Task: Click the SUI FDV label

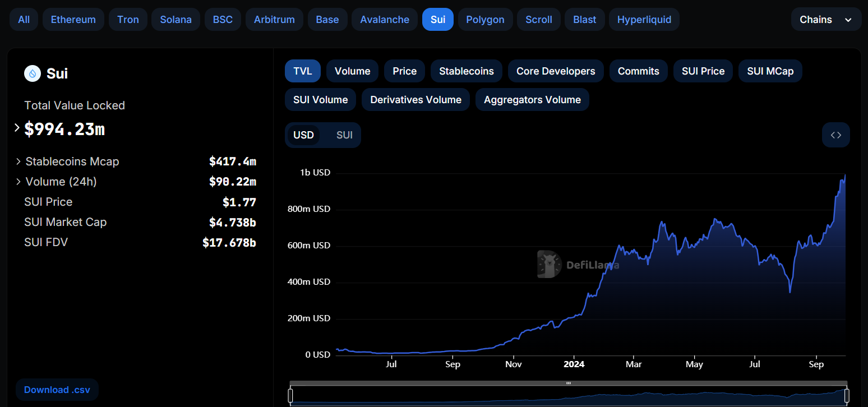Action: point(46,242)
